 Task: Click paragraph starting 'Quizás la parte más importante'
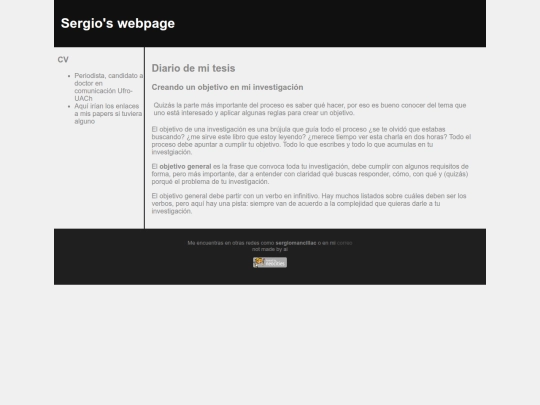click(x=310, y=109)
